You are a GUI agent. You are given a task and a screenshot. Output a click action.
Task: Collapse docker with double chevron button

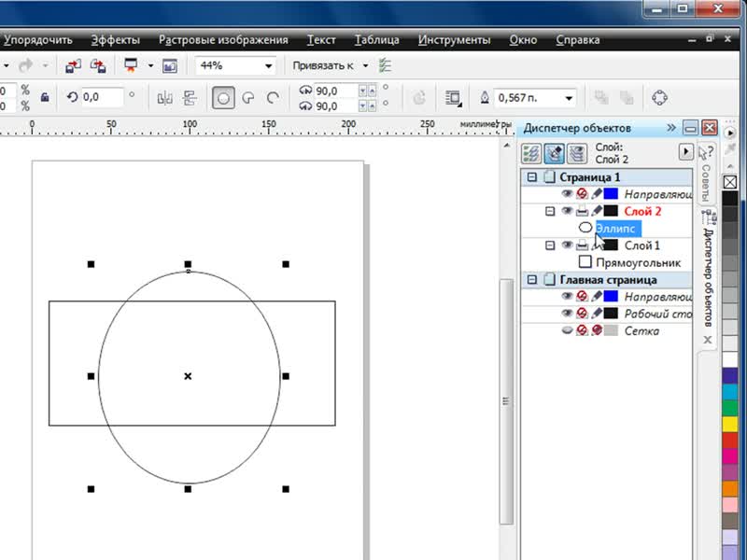point(671,128)
